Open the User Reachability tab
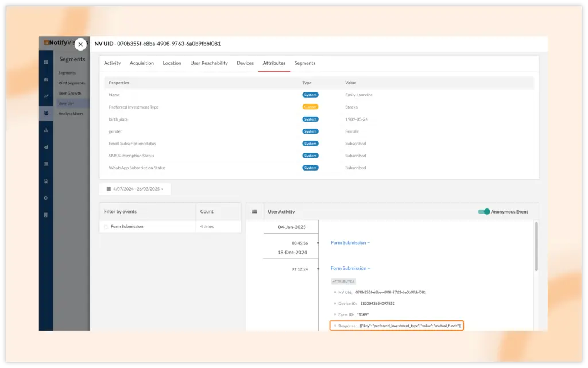 point(209,63)
